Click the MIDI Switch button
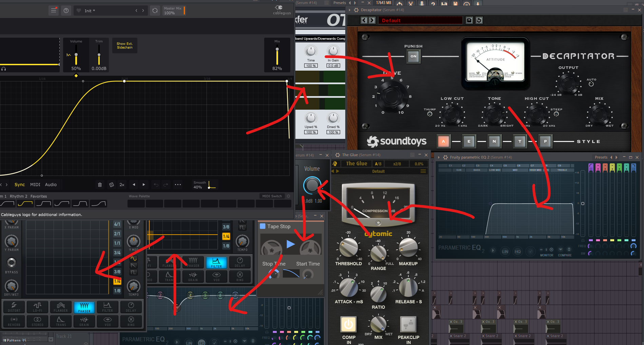644x345 pixels. [x=272, y=196]
